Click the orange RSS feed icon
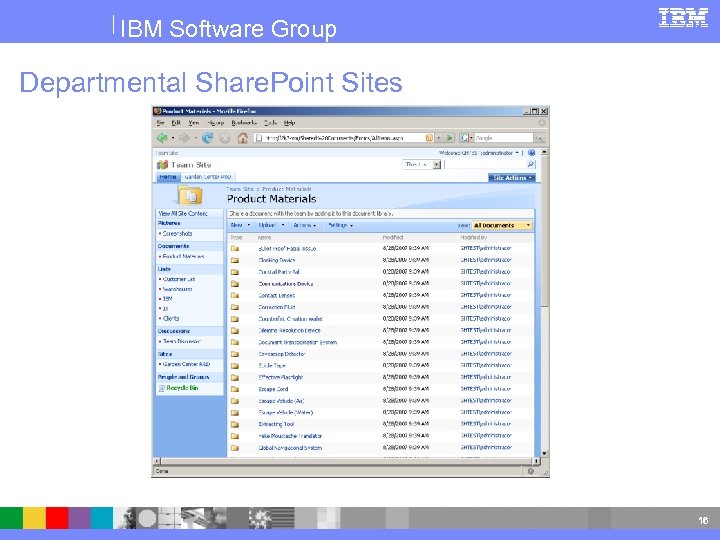This screenshot has height=540, width=720. pos(429,137)
